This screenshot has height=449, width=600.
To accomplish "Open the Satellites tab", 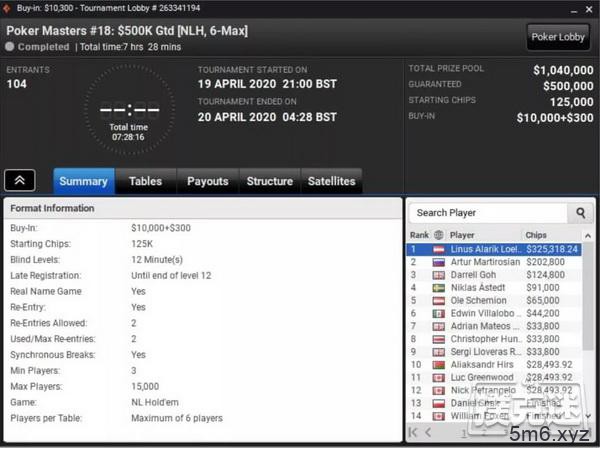I will 331,181.
